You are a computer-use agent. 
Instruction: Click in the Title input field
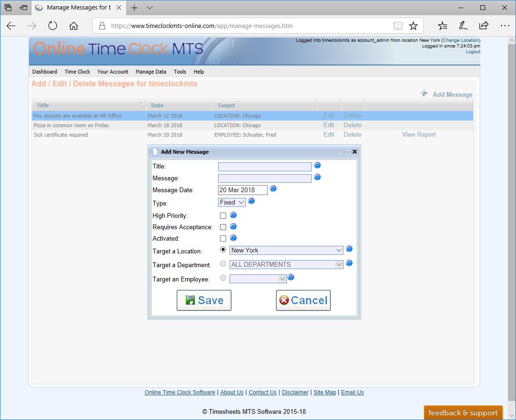(265, 167)
